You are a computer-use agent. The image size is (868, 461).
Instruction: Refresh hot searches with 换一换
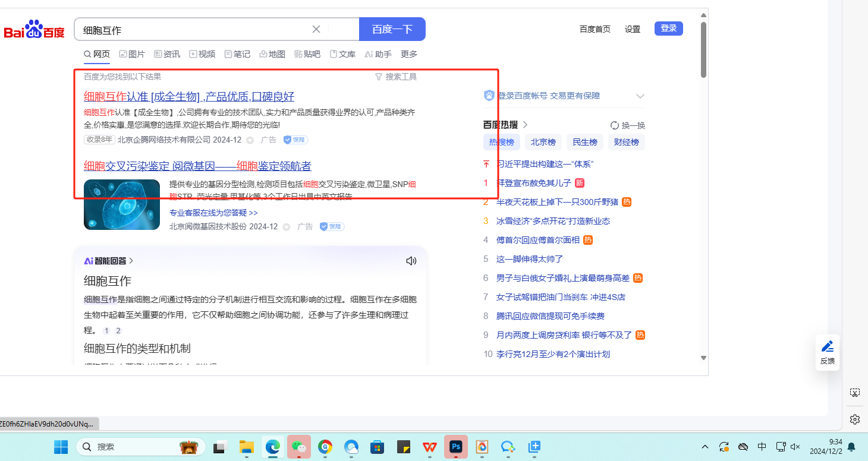point(627,125)
